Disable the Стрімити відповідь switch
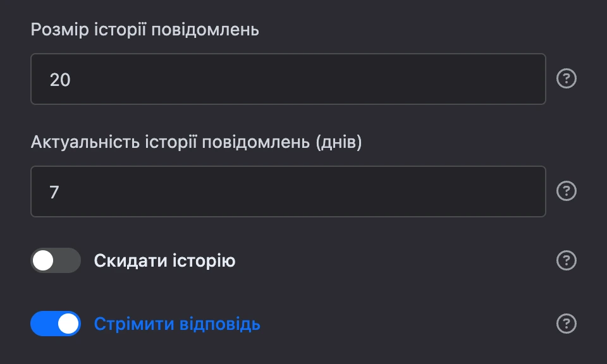 pos(56,324)
